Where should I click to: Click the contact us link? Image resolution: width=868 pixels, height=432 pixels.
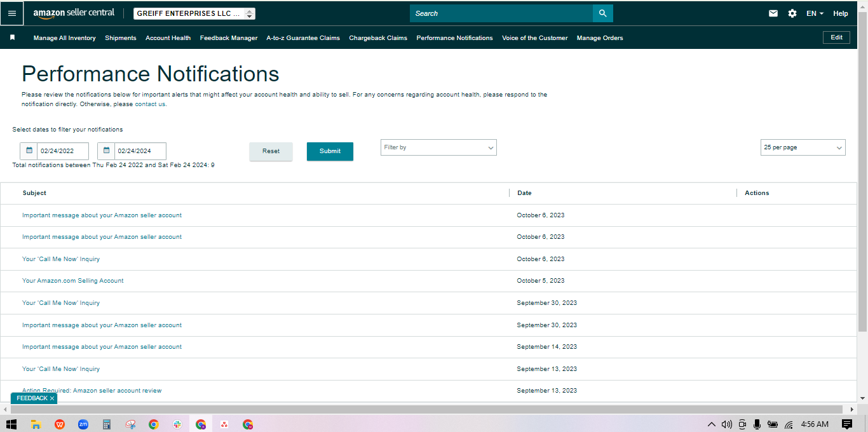[150, 104]
